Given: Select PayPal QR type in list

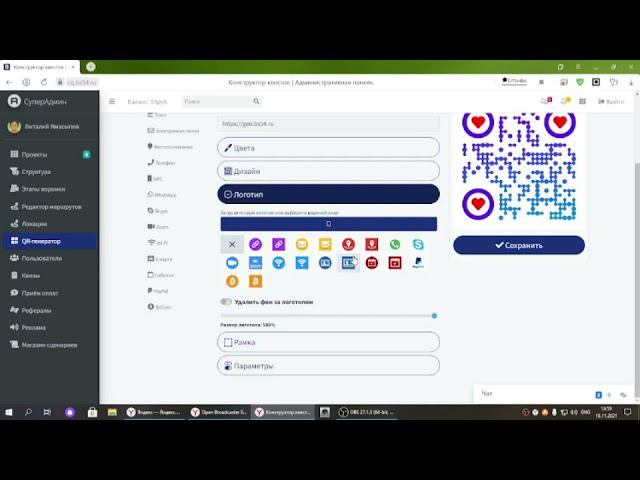Looking at the screenshot, I should pyautogui.click(x=158, y=291).
